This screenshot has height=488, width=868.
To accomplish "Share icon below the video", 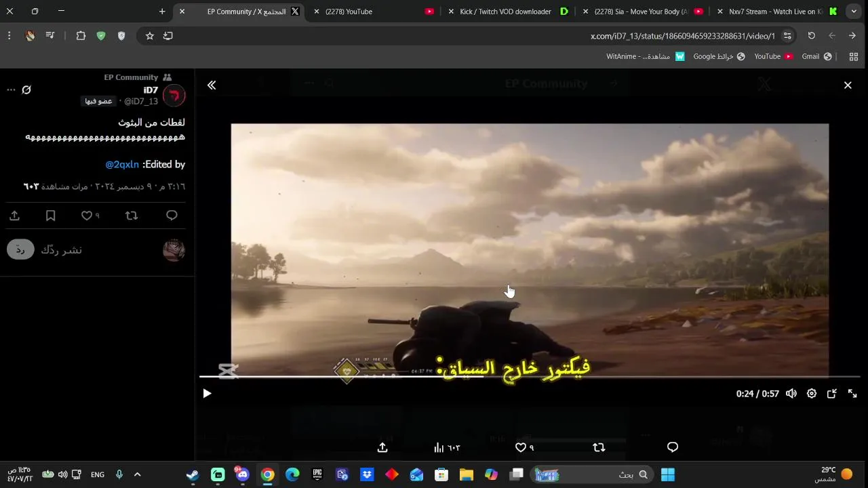I will (x=382, y=447).
